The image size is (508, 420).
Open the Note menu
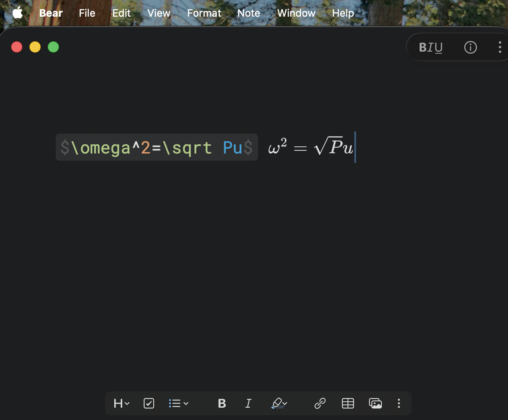(248, 13)
